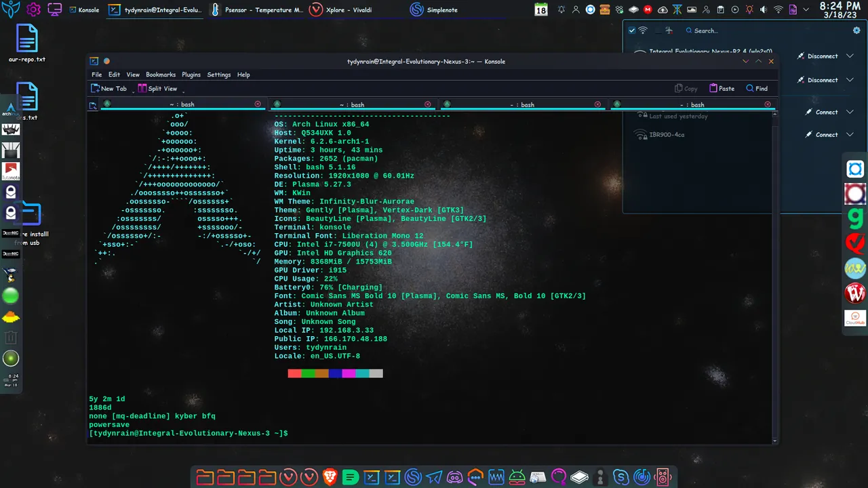Switch to Psensor Temperature Monitor task
This screenshot has width=868, height=488.
click(257, 10)
